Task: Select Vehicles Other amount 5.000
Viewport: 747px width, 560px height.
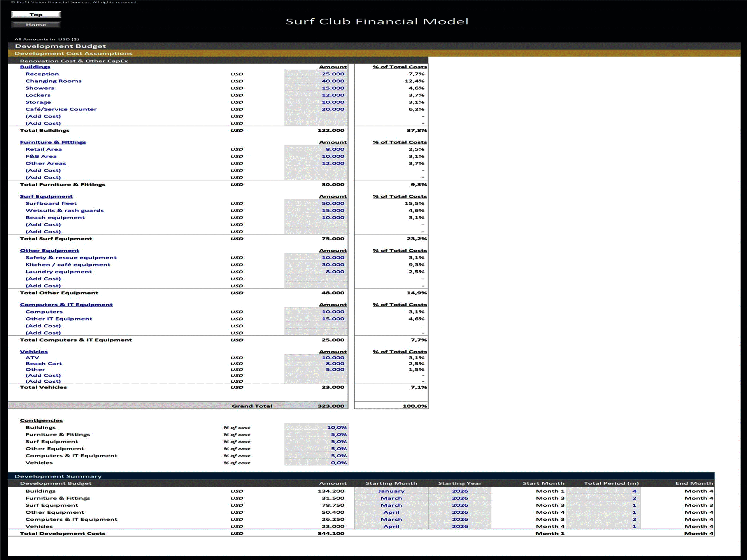Action: 316,369
